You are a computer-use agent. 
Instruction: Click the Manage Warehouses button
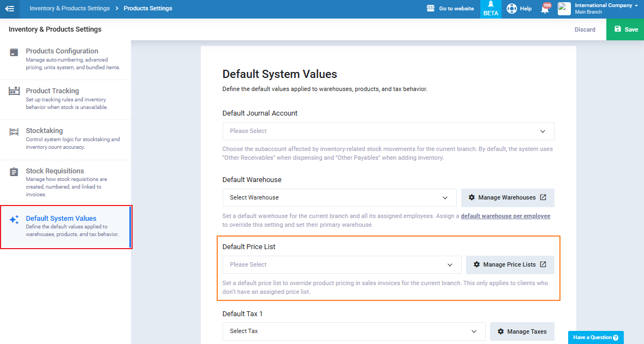click(x=507, y=197)
